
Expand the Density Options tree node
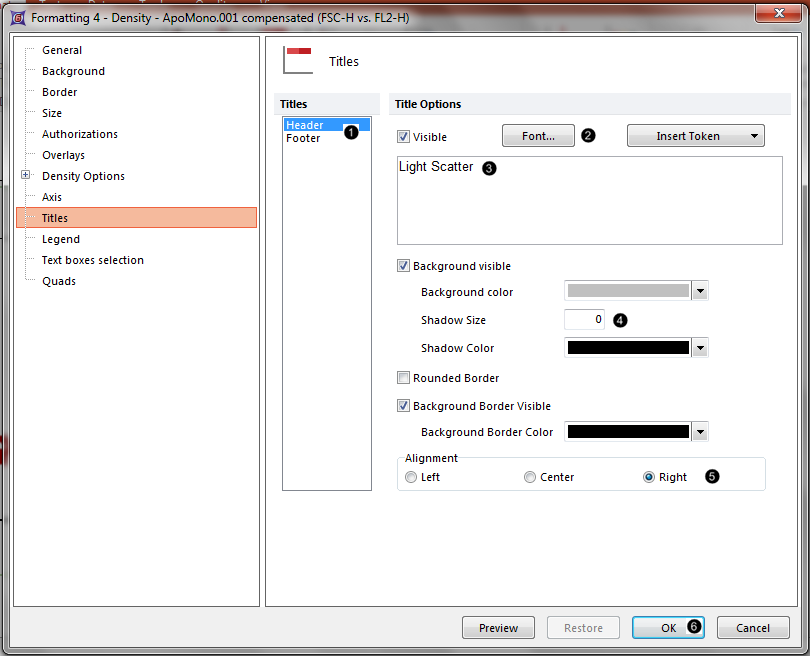pyautogui.click(x=26, y=176)
